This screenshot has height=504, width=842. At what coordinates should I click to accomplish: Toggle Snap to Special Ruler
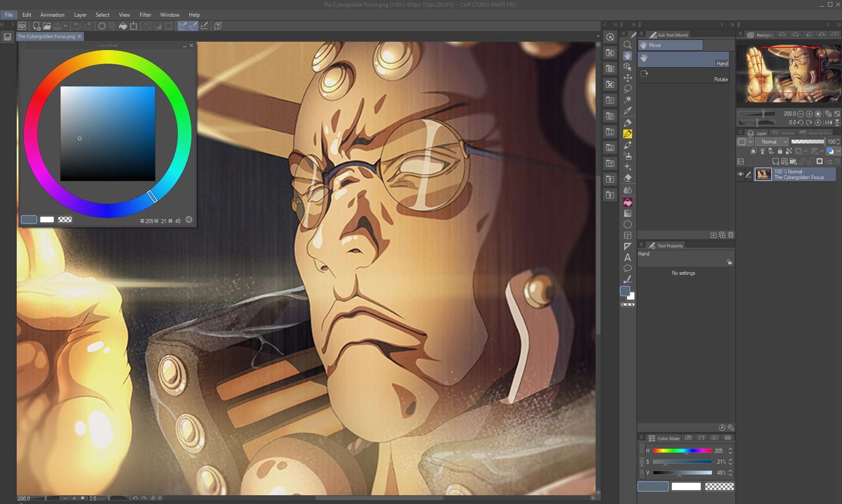coord(193,26)
